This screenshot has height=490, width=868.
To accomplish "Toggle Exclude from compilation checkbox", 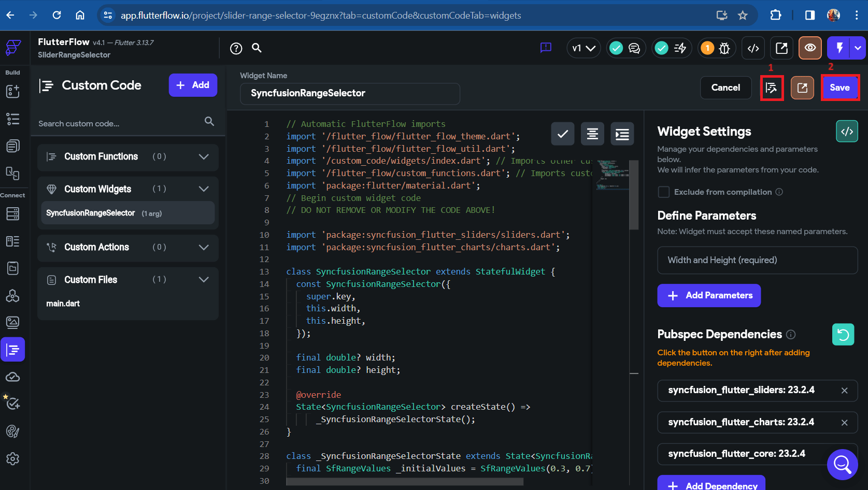I will click(x=663, y=192).
